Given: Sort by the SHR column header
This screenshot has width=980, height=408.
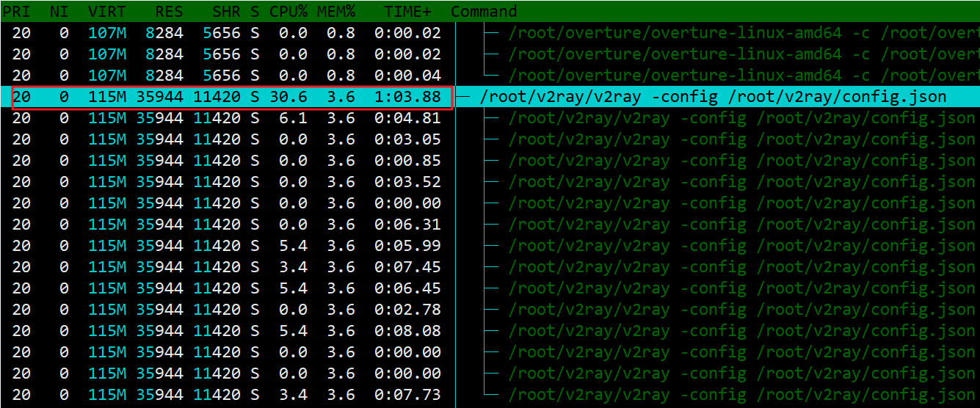Looking at the screenshot, I should tap(226, 12).
